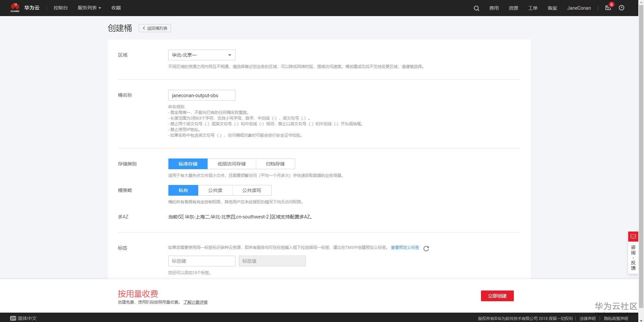Open 费用 menu
644x322 pixels.
click(494, 8)
